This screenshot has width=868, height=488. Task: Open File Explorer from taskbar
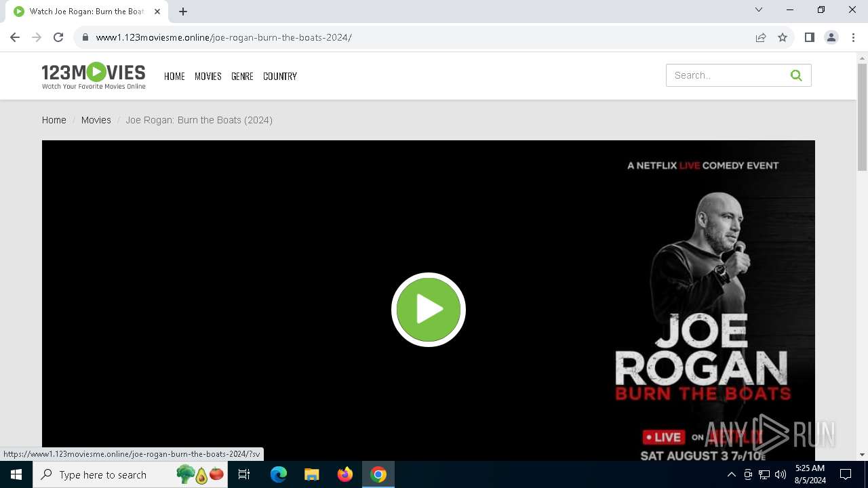coord(311,474)
